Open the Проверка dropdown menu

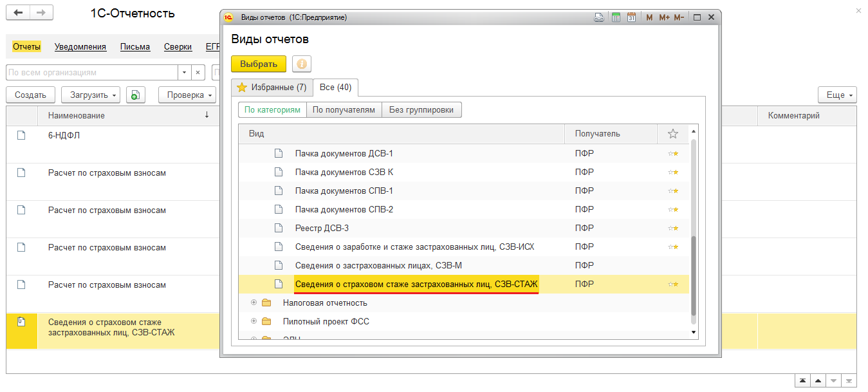[x=187, y=95]
